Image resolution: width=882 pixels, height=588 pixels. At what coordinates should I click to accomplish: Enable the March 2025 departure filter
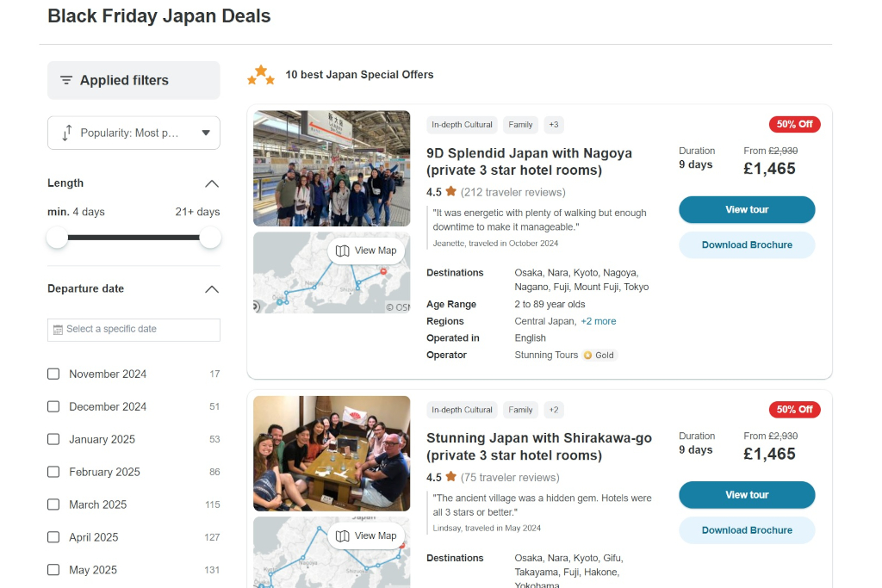pos(53,504)
